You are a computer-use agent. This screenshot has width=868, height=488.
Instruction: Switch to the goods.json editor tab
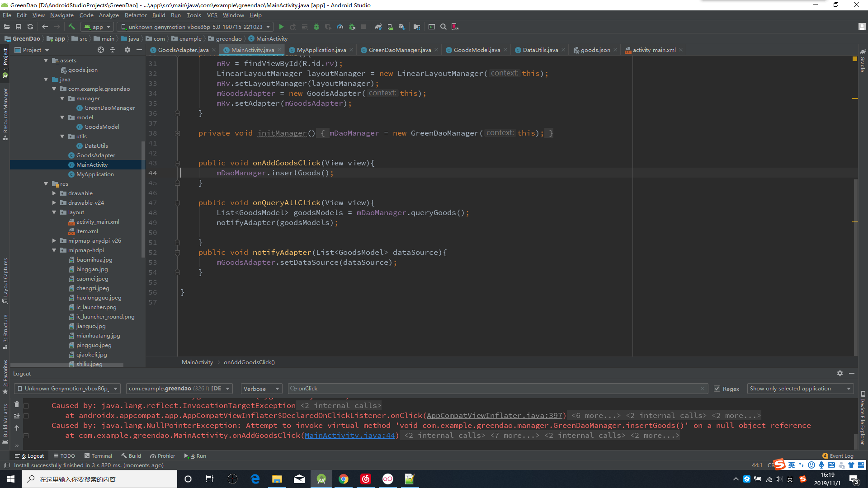click(x=595, y=50)
